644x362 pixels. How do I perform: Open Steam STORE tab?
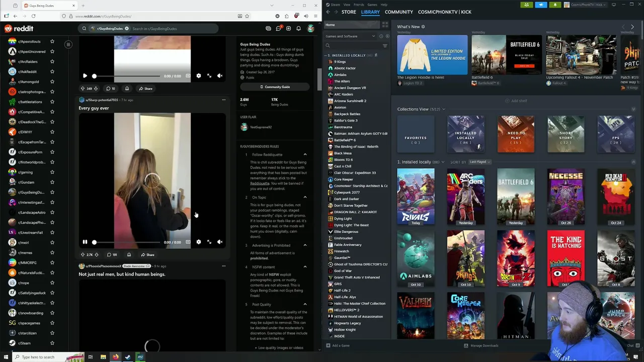[x=349, y=12]
